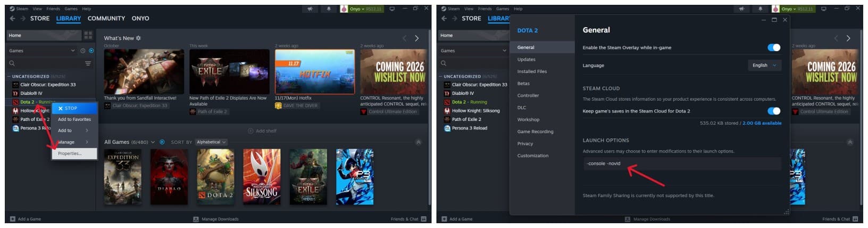Image resolution: width=868 pixels, height=228 pixels.
Task: Open Language dropdown showing English
Action: 765,65
